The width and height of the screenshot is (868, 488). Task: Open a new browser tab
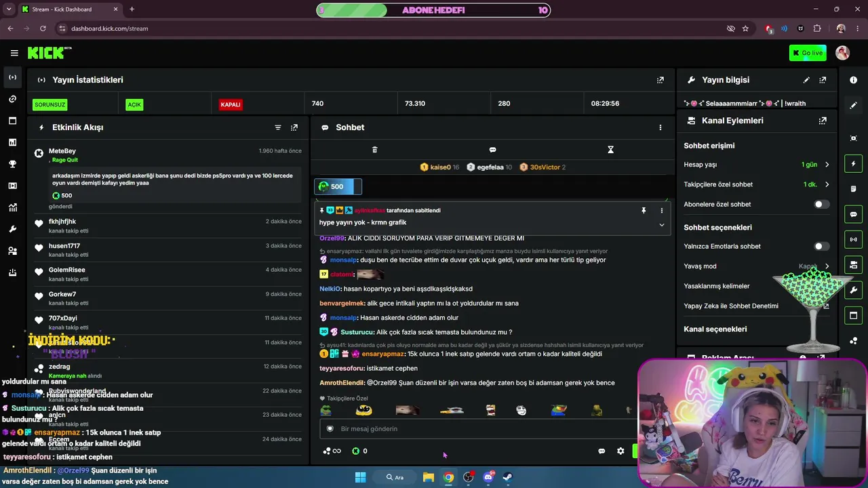(x=132, y=9)
